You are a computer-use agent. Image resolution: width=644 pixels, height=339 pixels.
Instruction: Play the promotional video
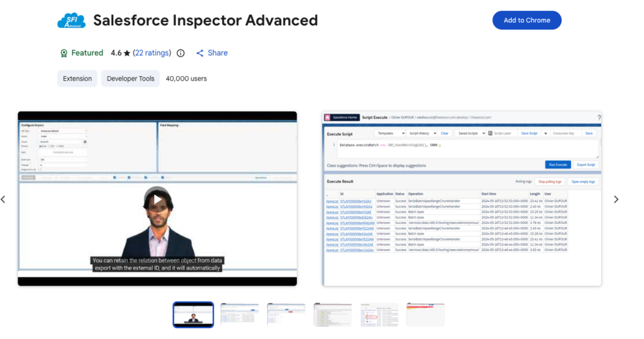click(157, 199)
